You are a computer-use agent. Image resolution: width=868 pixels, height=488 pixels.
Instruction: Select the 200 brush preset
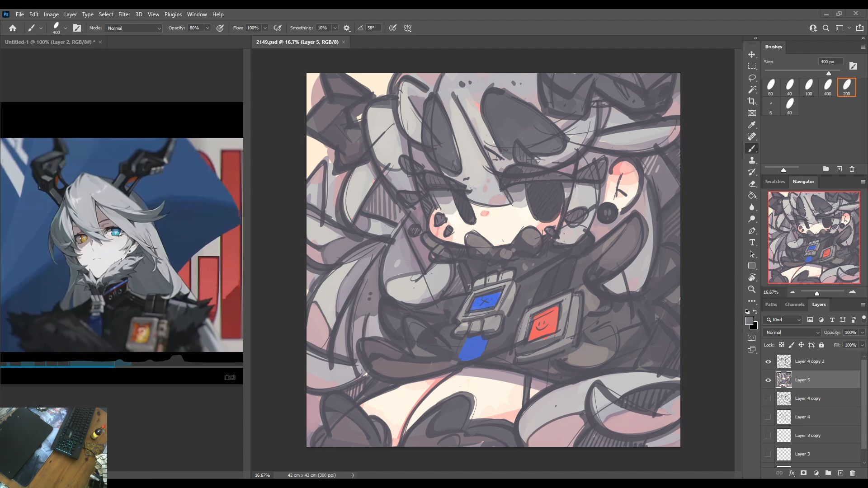pyautogui.click(x=846, y=87)
